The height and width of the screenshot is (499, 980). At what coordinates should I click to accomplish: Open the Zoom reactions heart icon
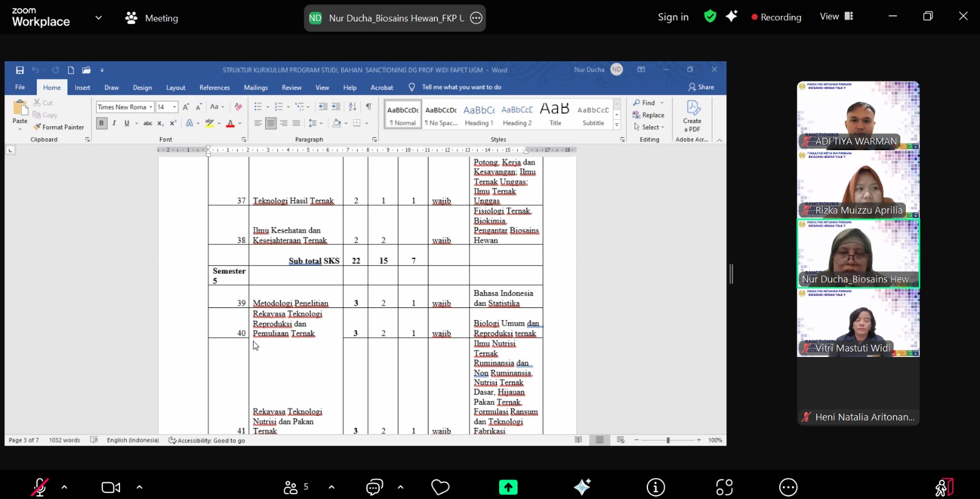pos(440,487)
